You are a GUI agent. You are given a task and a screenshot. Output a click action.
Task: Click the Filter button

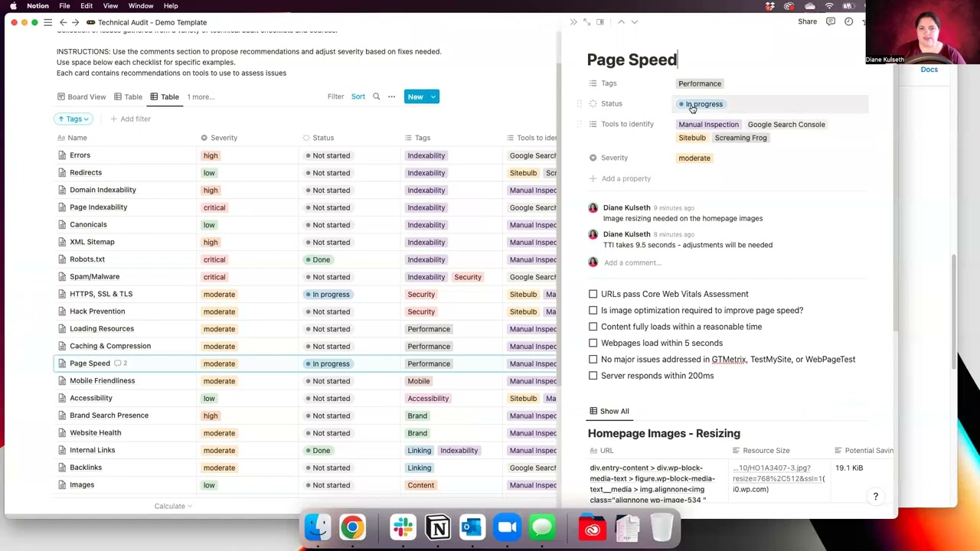pyautogui.click(x=335, y=97)
